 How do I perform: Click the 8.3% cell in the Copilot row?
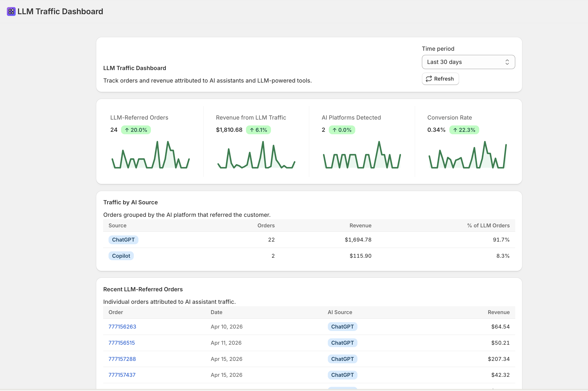[503, 256]
